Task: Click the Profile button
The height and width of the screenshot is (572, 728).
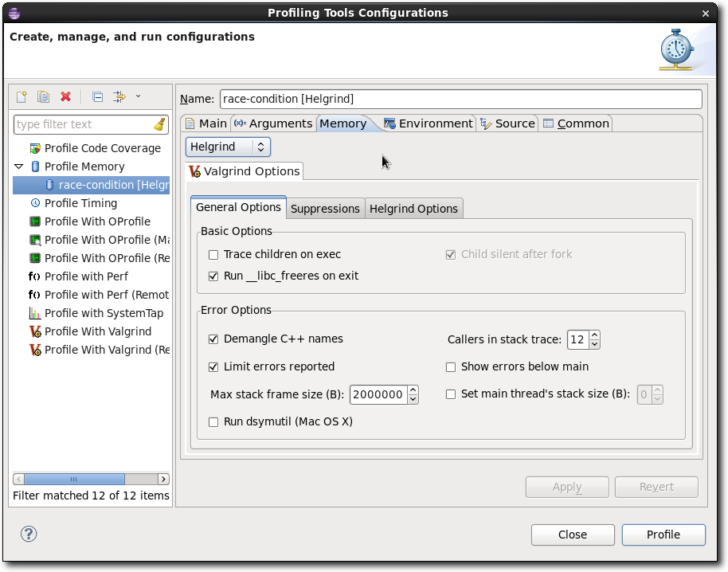Action: [663, 535]
